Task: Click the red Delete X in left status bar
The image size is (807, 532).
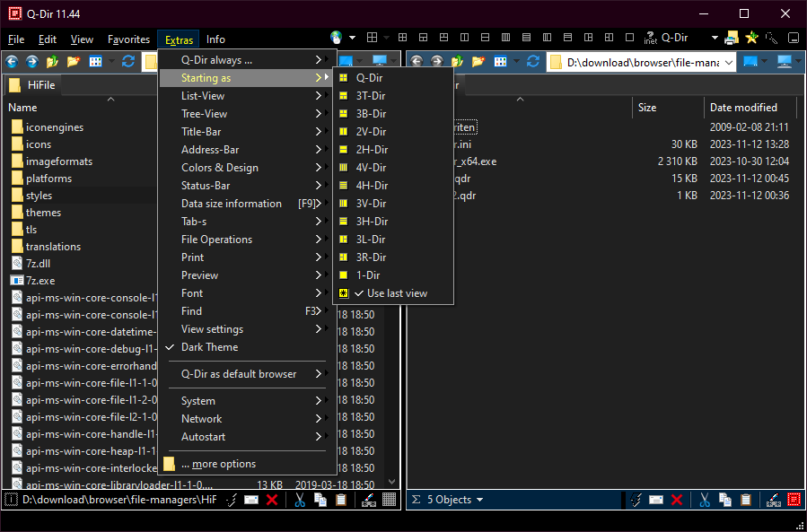Action: pos(271,500)
